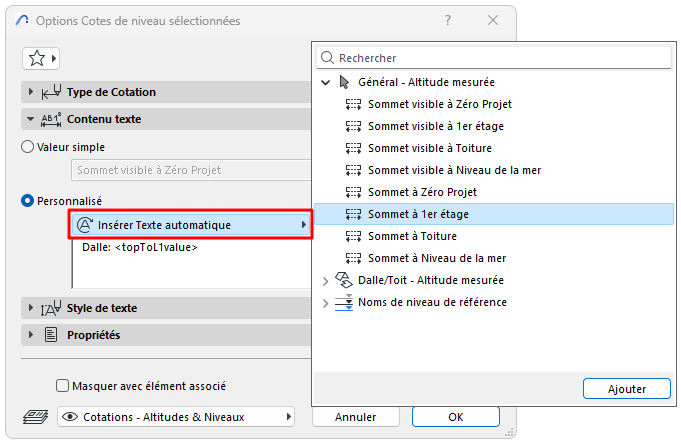Click the Contenu texte AB1 icon
Screen dimensions: 681x444
pos(51,119)
